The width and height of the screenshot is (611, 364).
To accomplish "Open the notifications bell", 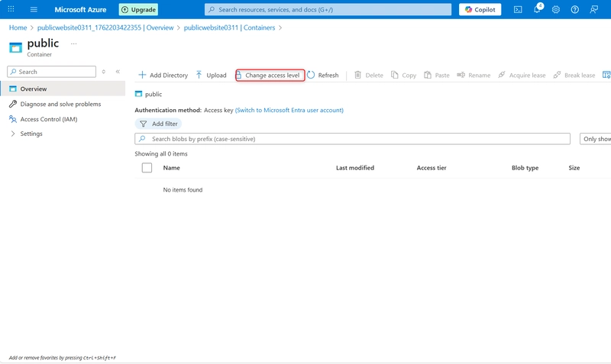I will point(537,10).
